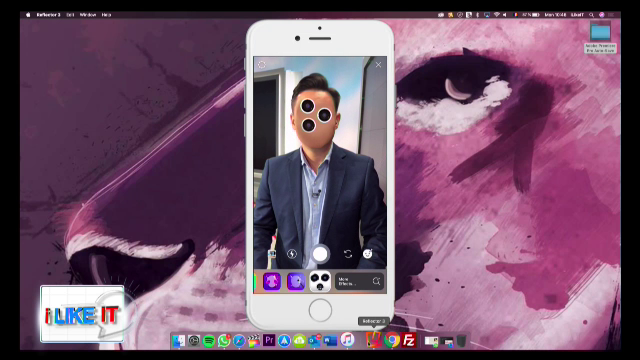Image resolution: width=640 pixels, height=360 pixels.
Task: Open the input source flag icon in the menu bar
Action: pos(516,15)
